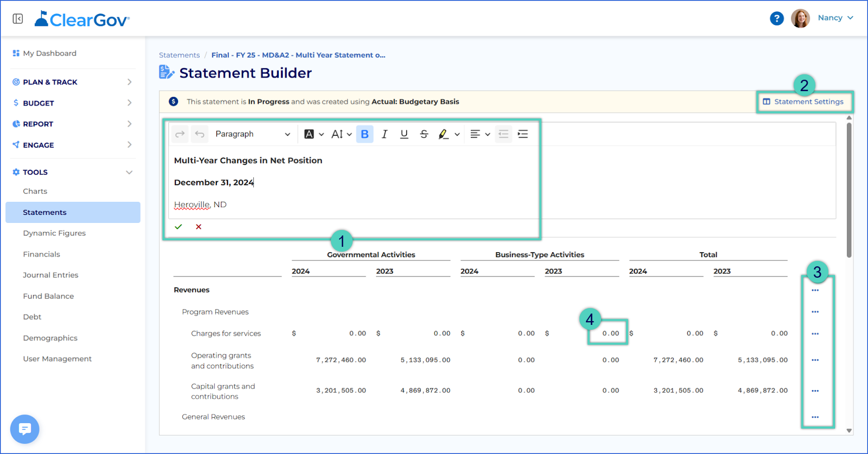Go to My Dashboard

[49, 53]
